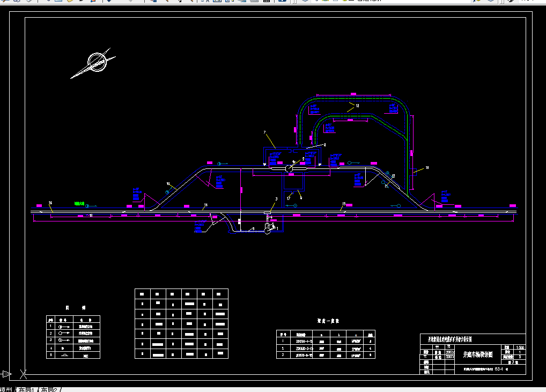This screenshot has height=392, width=546.
Task: Select the 井底车场设计图 title text
Action: click(478, 354)
